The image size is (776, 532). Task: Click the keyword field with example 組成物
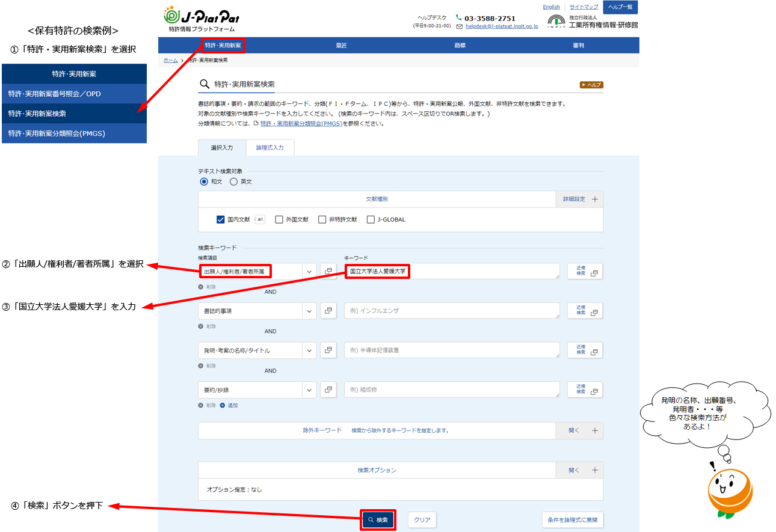pyautogui.click(x=452, y=390)
